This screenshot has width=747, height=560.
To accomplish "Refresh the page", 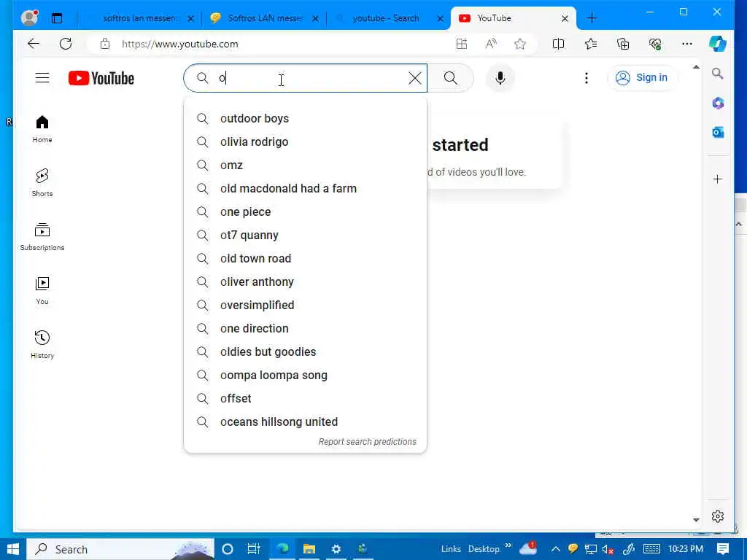I will pos(66,44).
